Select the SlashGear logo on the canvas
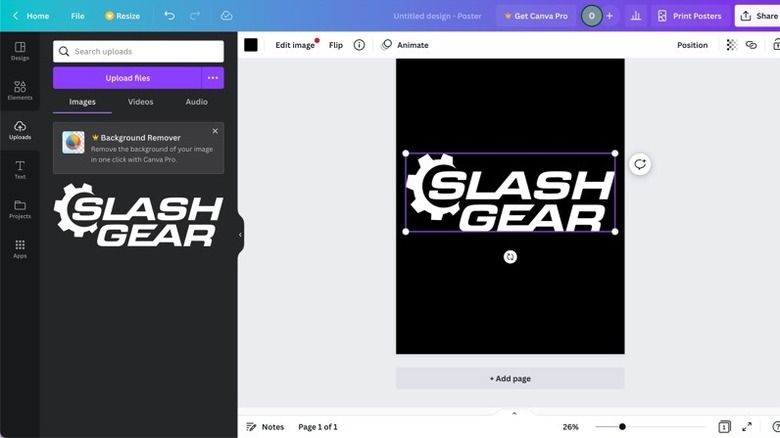The image size is (780, 438). tap(510, 193)
